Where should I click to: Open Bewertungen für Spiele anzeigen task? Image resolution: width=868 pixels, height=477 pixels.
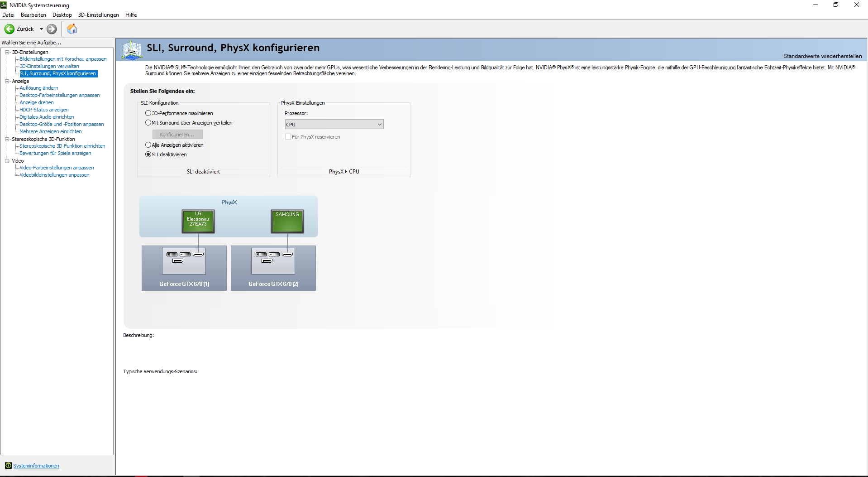click(55, 153)
